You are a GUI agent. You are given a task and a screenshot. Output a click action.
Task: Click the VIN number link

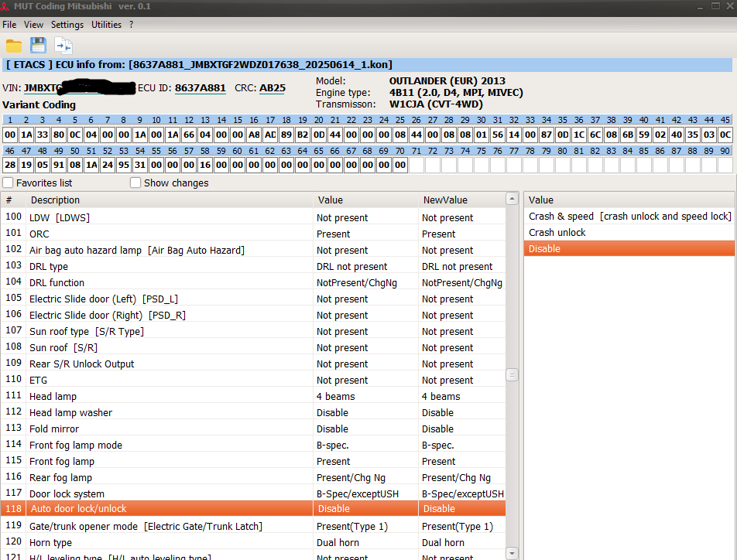(80, 88)
